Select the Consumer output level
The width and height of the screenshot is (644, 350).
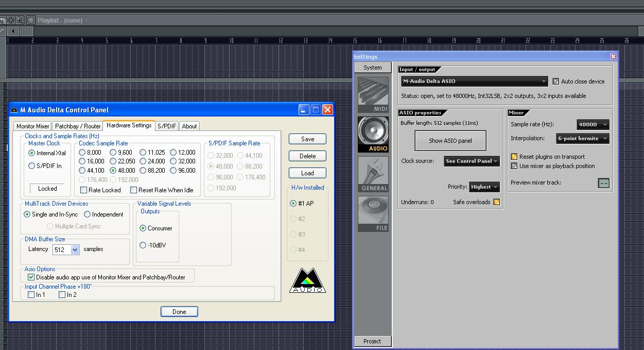pyautogui.click(x=156, y=228)
